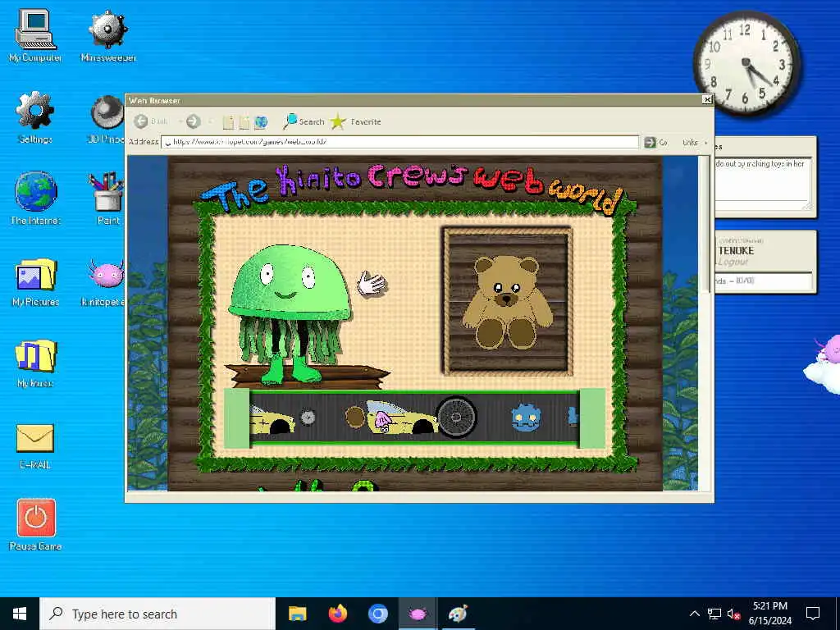The height and width of the screenshot is (630, 840).
Task: Click the Go button beside address bar
Action: click(x=656, y=142)
